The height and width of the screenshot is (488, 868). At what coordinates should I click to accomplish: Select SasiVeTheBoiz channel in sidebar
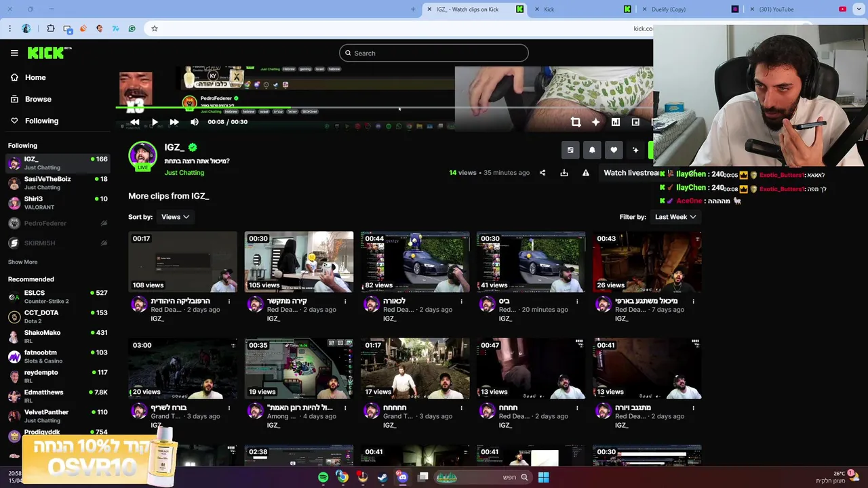[x=57, y=183]
